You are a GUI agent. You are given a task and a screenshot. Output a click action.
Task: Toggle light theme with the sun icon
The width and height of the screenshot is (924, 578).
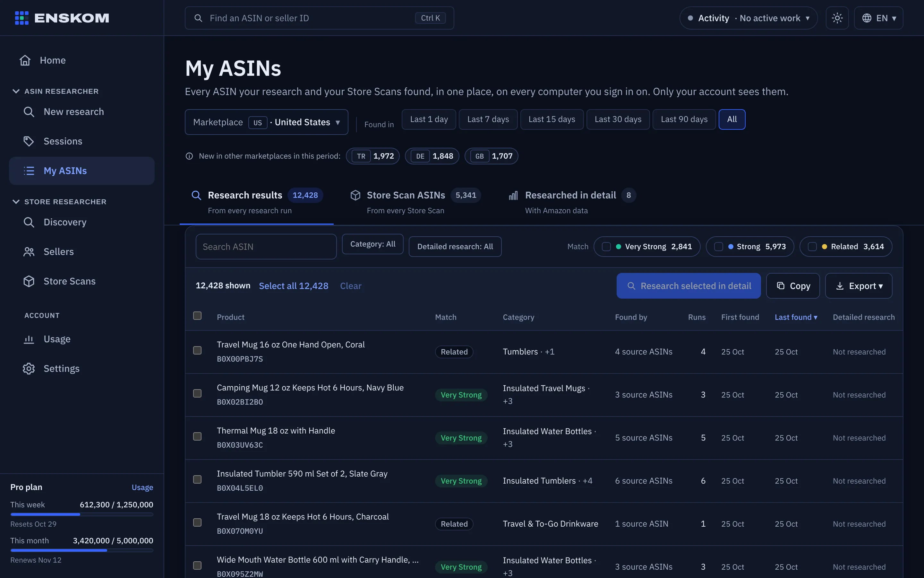coord(837,18)
